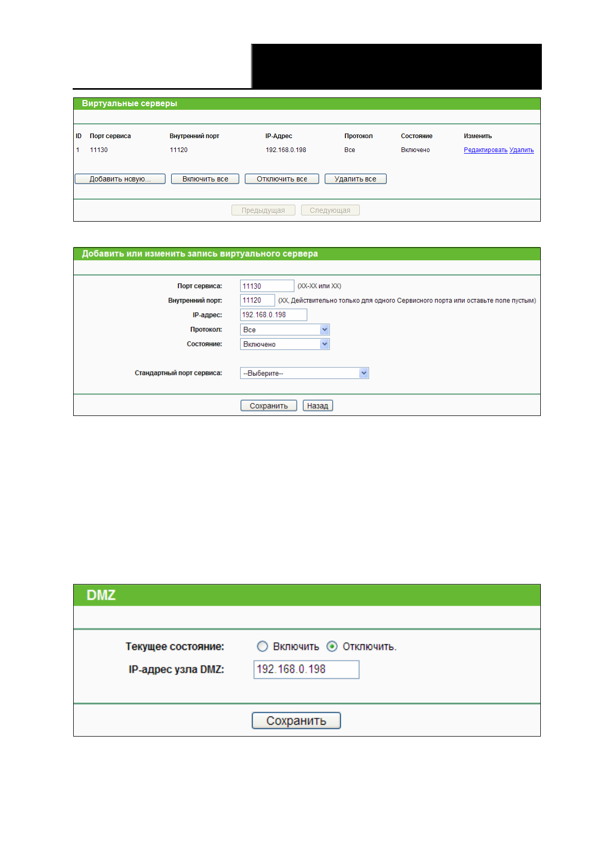This screenshot has height=868, width=614.
Task: Open the Протокол dropdown
Action: (285, 330)
